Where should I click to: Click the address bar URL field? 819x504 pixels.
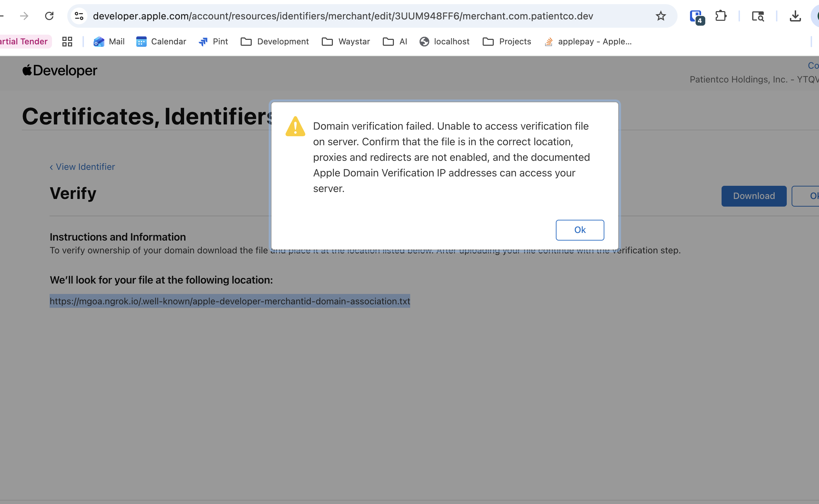coord(343,16)
